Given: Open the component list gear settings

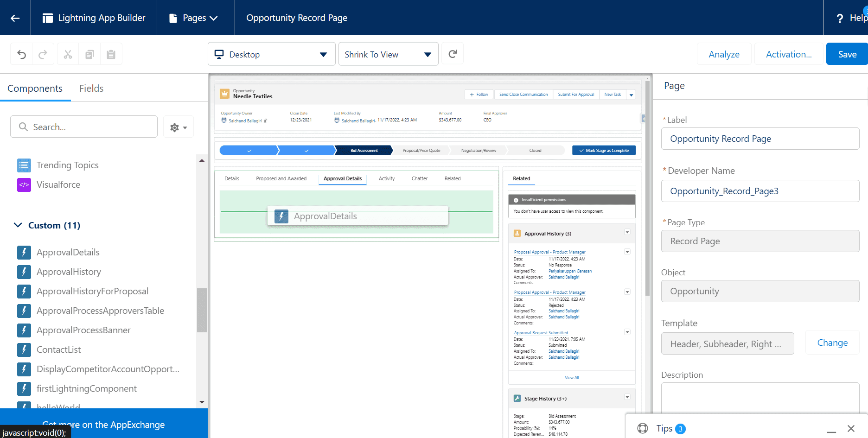Looking at the screenshot, I should click(x=179, y=127).
